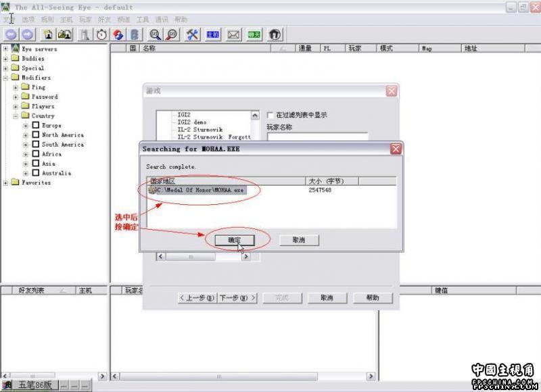541x392 pixels.
Task: Expand the Players folder node
Action: point(16,107)
